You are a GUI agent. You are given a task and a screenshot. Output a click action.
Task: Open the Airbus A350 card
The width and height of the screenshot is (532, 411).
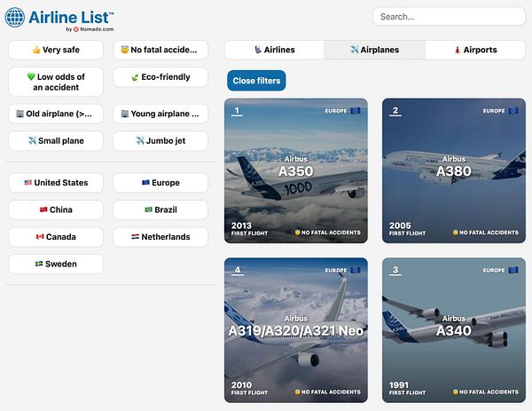(x=296, y=170)
